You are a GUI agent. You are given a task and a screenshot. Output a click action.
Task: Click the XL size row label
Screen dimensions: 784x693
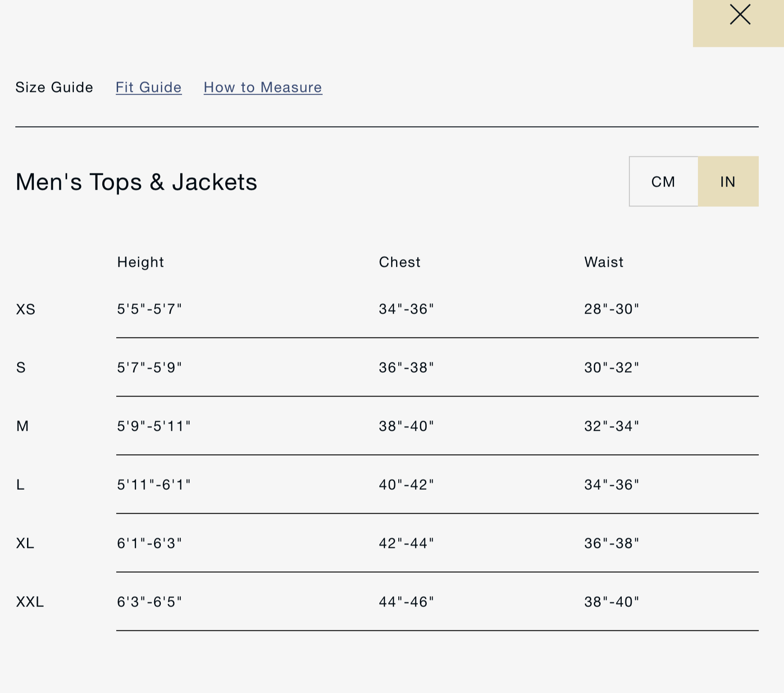pos(25,543)
